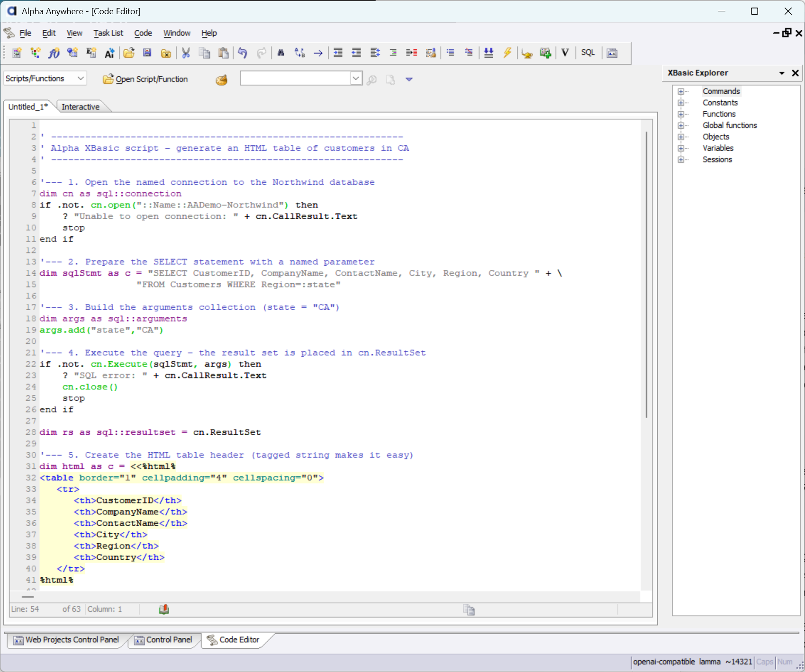Image resolution: width=805 pixels, height=672 pixels.
Task: Click the open folder icon in the top toolbar
Action: pyautogui.click(x=129, y=53)
